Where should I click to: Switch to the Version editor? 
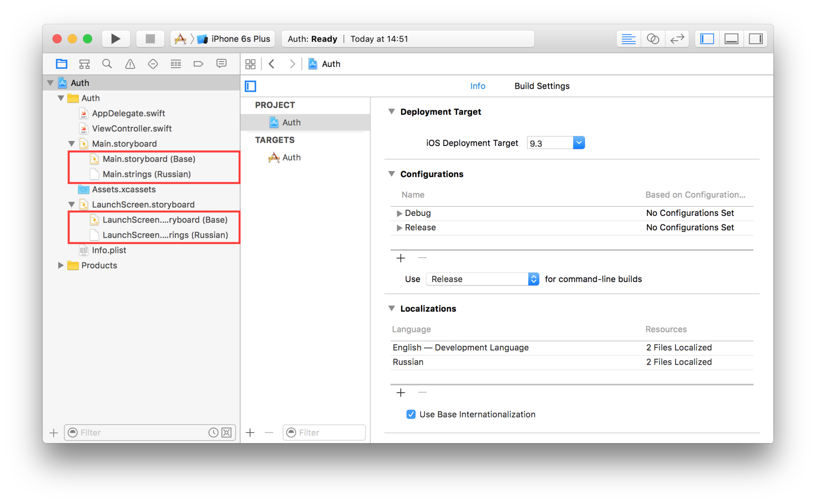coord(677,39)
